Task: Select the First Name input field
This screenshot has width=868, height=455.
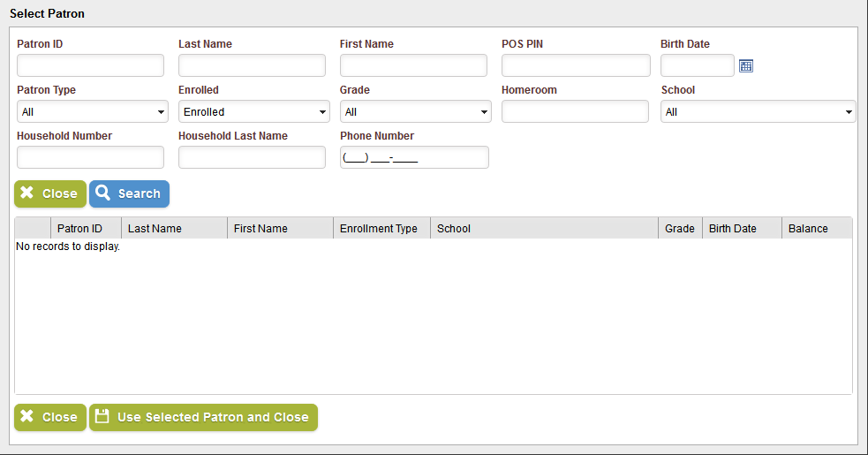Action: tap(413, 65)
